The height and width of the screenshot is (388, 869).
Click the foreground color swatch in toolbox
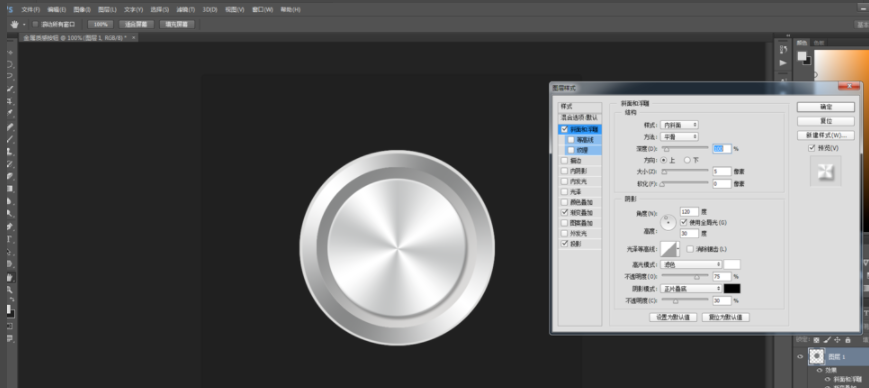(x=9, y=310)
